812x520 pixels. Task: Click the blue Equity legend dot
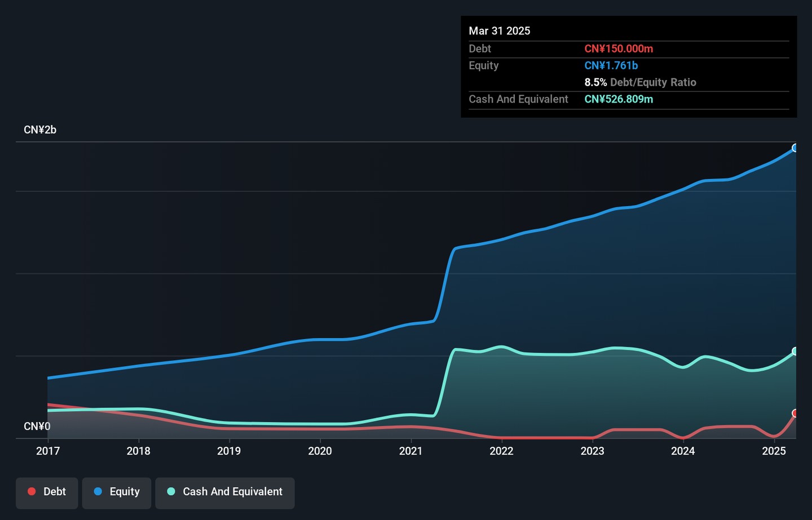pos(98,492)
